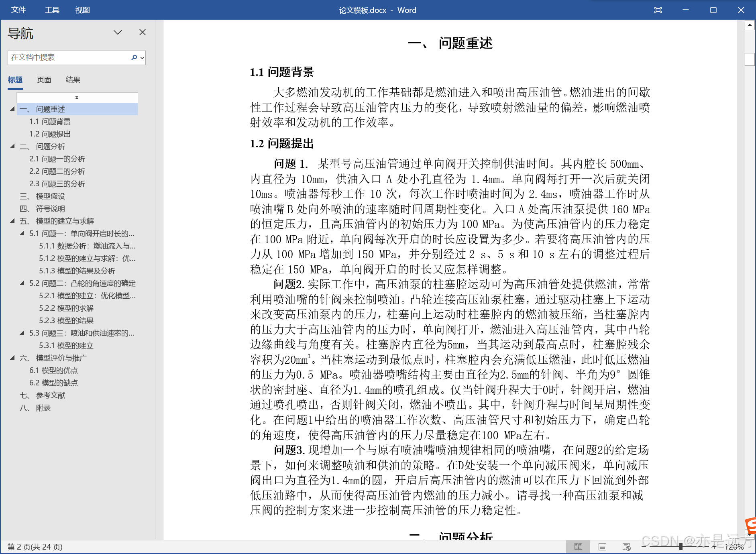
Task: Click document heading 一、问题重述
Action: (x=450, y=43)
